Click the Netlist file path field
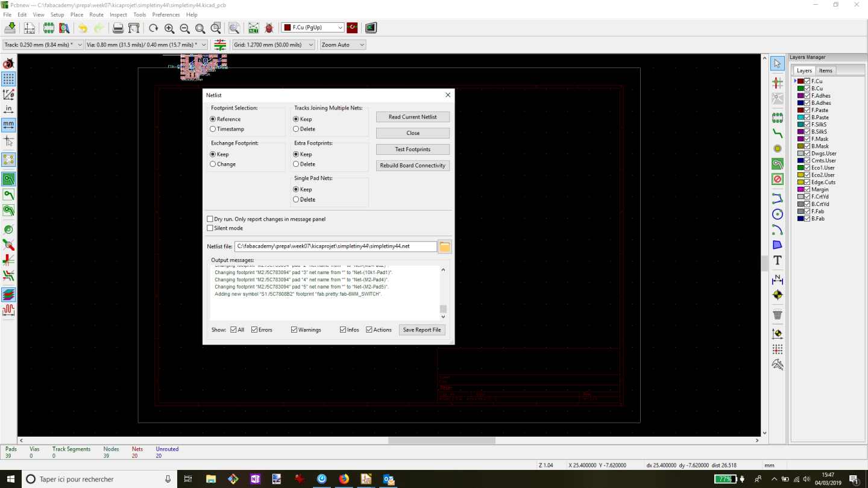This screenshot has width=868, height=488. pos(335,246)
